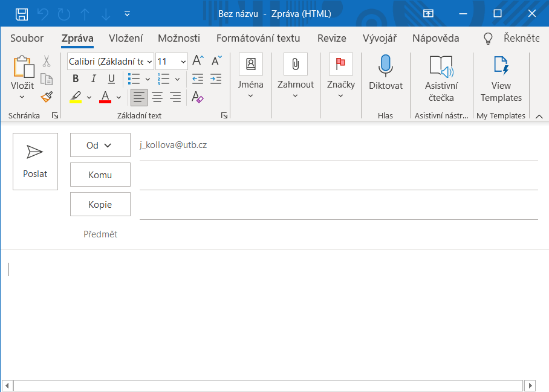Screen dimensions: 549x392
Task: Click the Komu recipient button
Action: [x=100, y=175]
